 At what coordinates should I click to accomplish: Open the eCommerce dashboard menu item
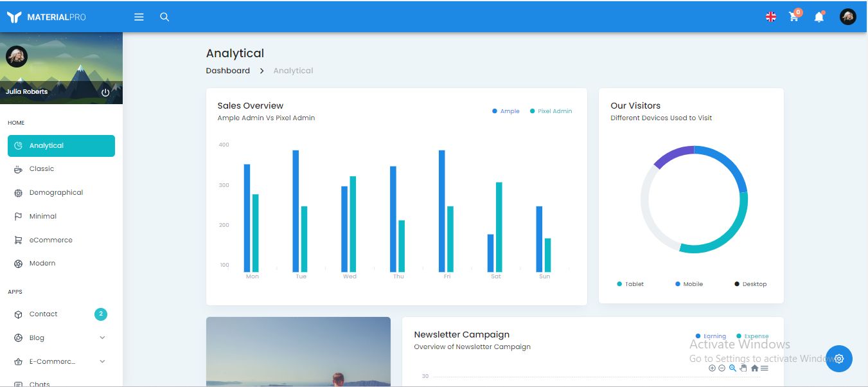(x=51, y=240)
